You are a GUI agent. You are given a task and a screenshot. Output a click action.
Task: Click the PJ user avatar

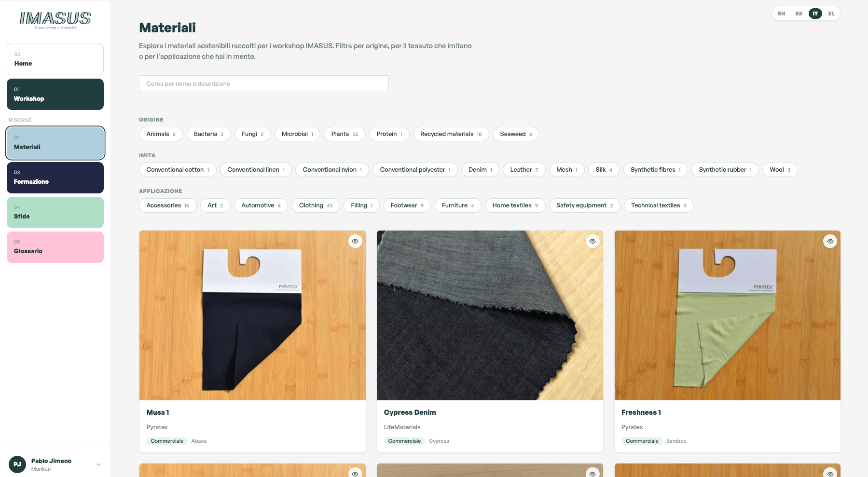tap(17, 464)
